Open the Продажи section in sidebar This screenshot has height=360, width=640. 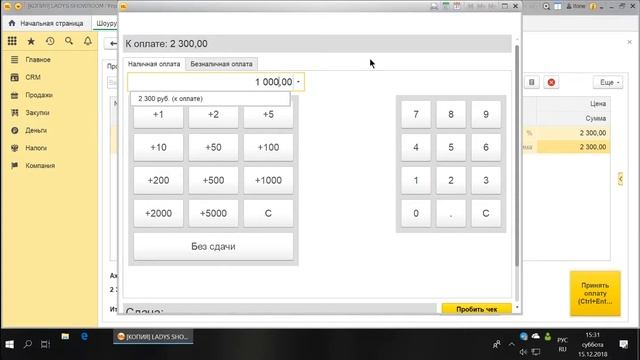pos(39,95)
